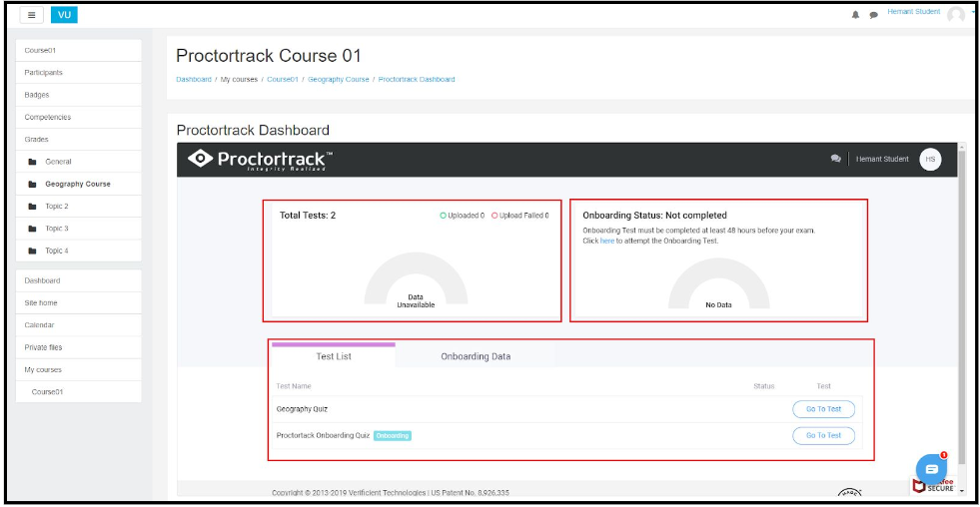Toggle the hamburger side menu button
This screenshot has height=507, width=980.
(x=31, y=15)
